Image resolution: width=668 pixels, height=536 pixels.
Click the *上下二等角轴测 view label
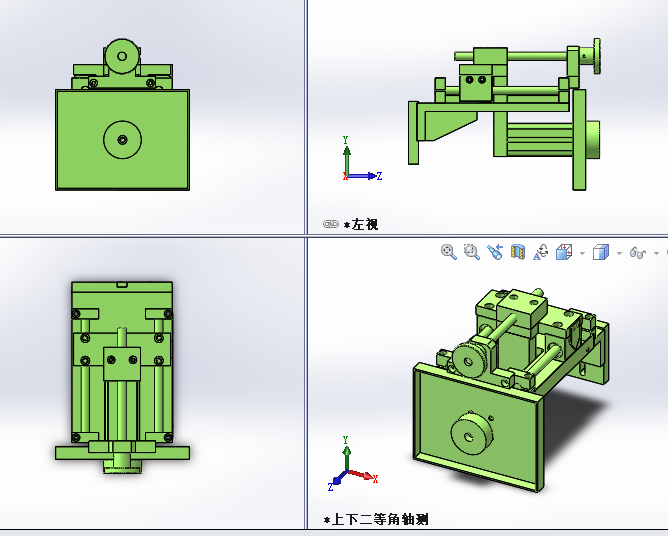tap(376, 519)
